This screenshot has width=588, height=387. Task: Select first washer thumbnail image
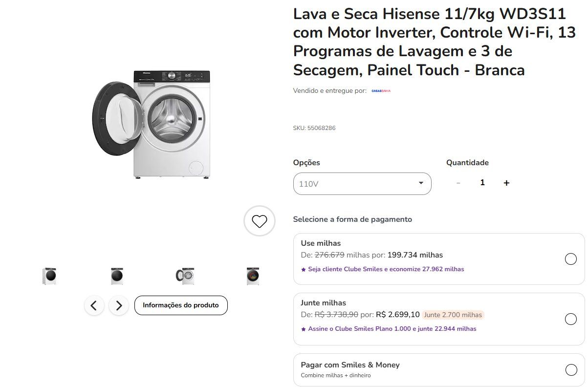(49, 276)
